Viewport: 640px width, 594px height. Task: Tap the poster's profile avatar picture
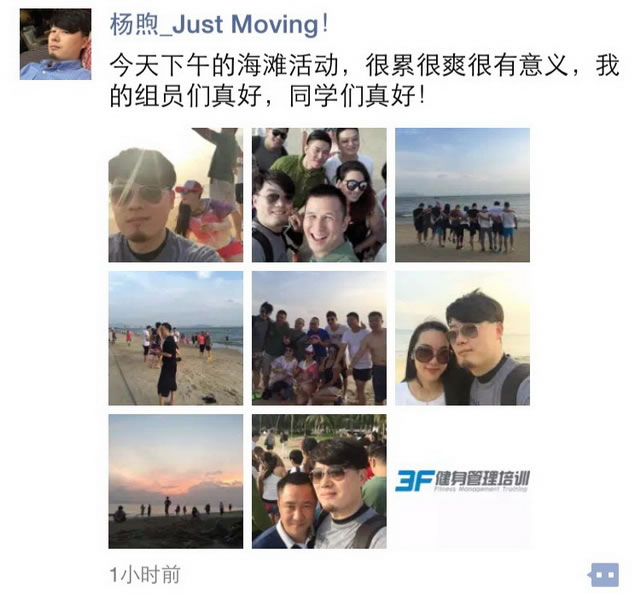tap(55, 44)
